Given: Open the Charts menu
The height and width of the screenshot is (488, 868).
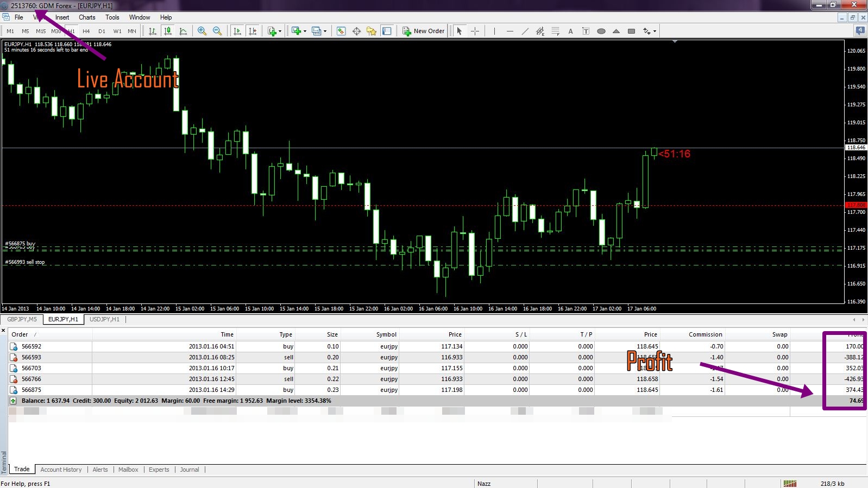Looking at the screenshot, I should [x=87, y=17].
